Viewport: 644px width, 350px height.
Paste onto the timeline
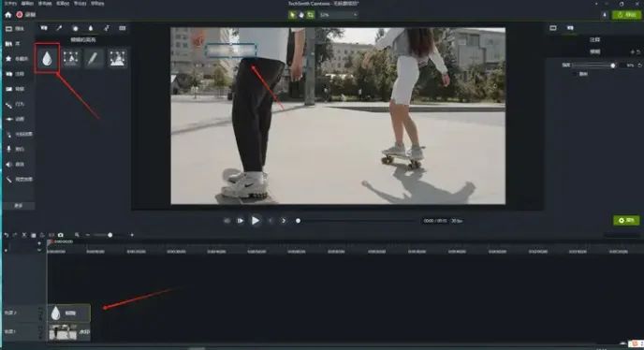[x=42, y=235]
